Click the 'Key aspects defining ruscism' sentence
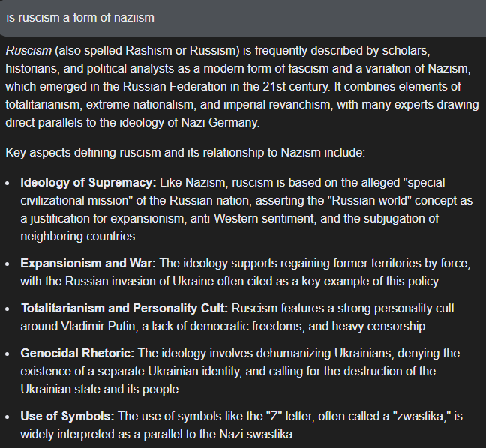This screenshot has width=486, height=448. [184, 153]
